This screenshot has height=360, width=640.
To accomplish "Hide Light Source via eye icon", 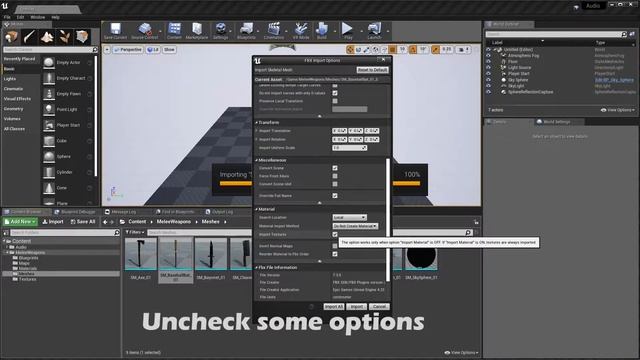I will [488, 68].
